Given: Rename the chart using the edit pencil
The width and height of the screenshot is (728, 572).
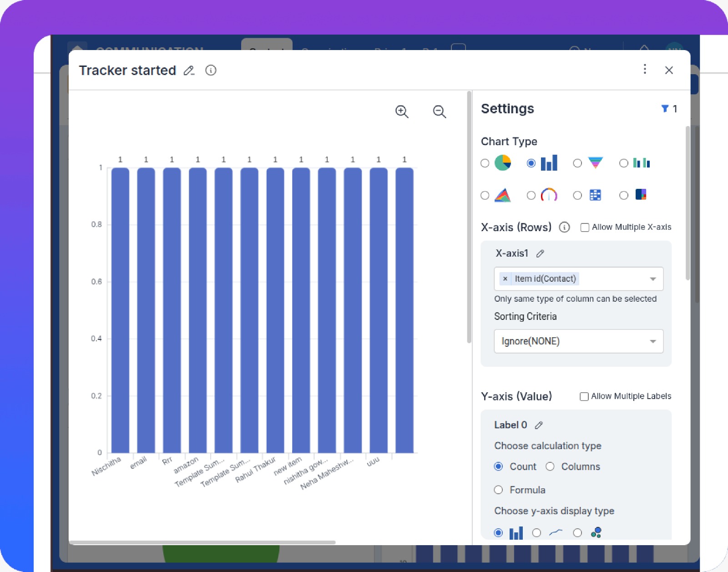Looking at the screenshot, I should [189, 71].
